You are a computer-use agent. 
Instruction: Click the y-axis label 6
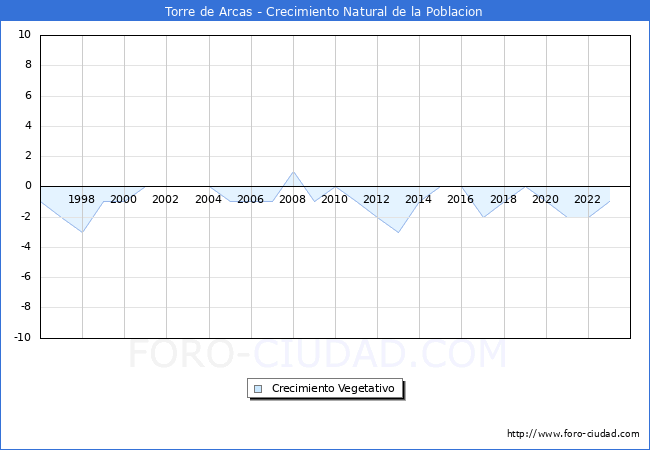pos(27,96)
